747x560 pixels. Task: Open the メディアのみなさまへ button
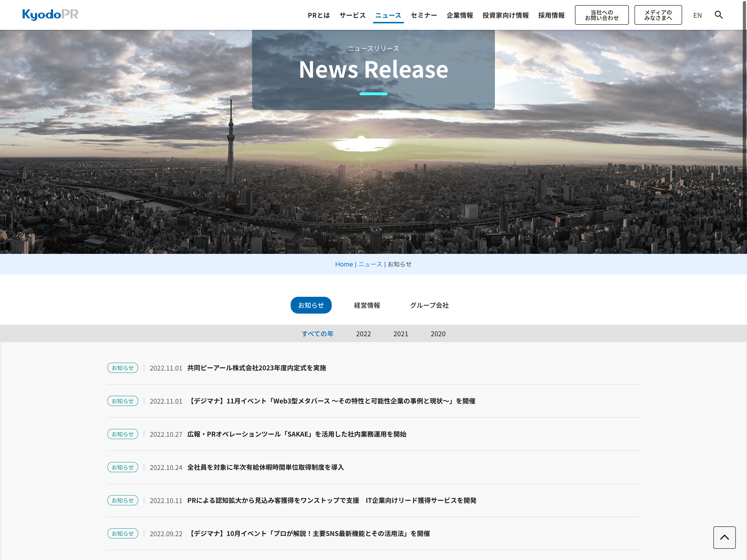click(x=658, y=15)
